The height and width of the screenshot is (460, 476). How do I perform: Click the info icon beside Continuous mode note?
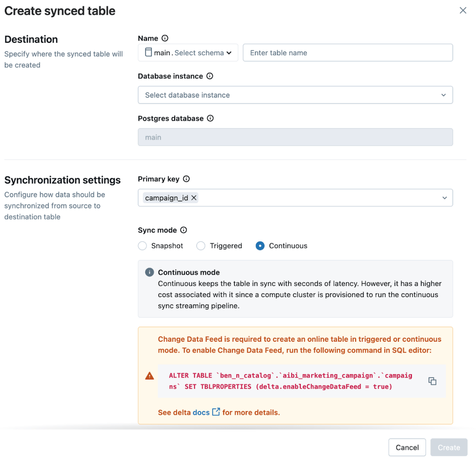click(149, 272)
